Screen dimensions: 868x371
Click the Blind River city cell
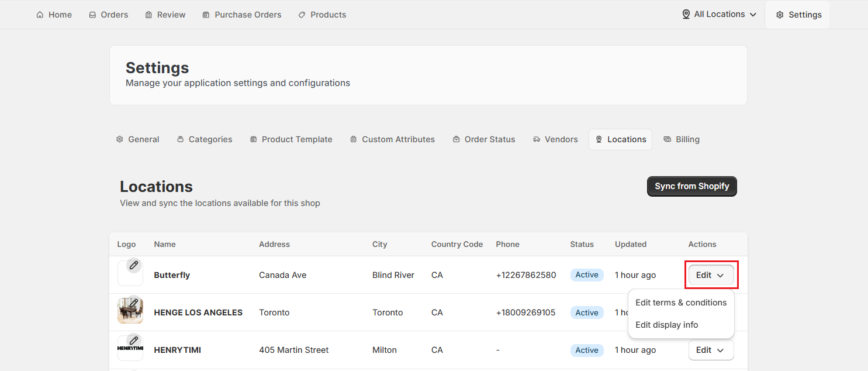pyautogui.click(x=393, y=275)
